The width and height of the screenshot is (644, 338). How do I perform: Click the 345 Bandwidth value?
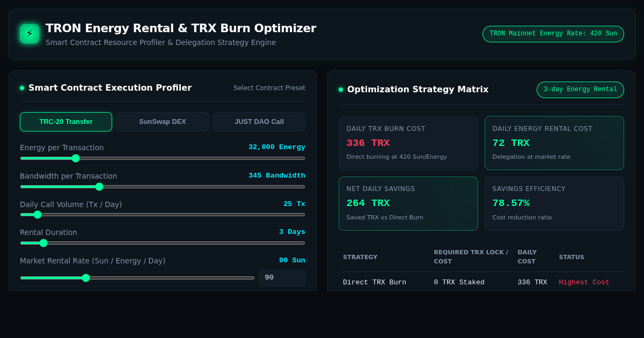276,175
